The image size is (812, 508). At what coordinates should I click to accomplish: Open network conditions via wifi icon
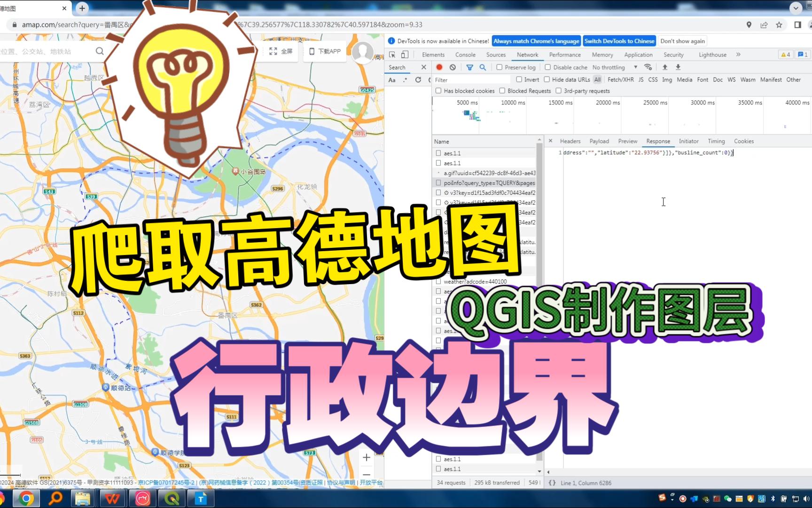tap(648, 67)
